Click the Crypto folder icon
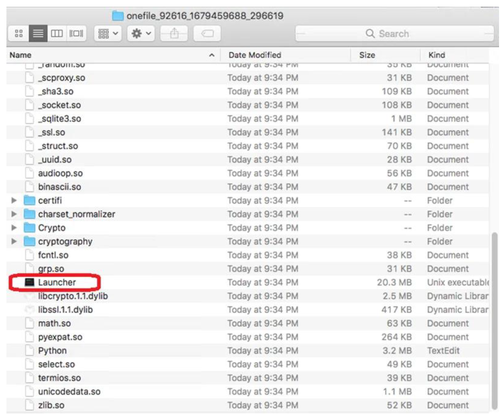The height and width of the screenshot is (420, 504). (x=29, y=228)
